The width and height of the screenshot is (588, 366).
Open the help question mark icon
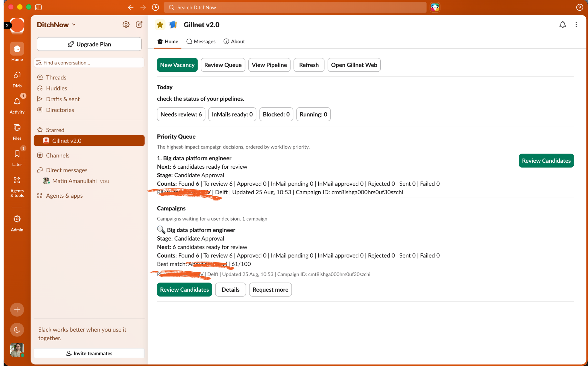click(x=579, y=7)
